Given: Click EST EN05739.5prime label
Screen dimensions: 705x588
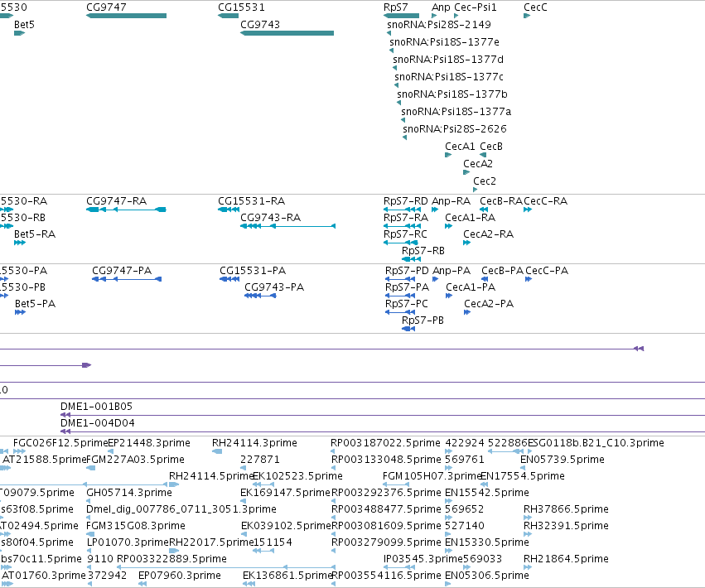Looking at the screenshot, I should [563, 460].
